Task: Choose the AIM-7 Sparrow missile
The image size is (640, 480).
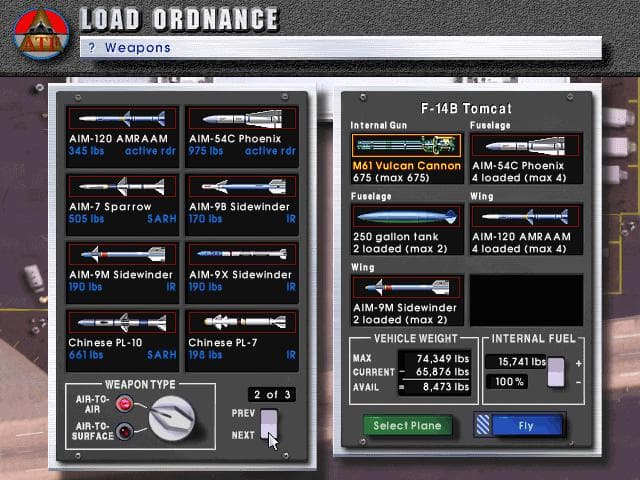Action: pyautogui.click(x=122, y=204)
